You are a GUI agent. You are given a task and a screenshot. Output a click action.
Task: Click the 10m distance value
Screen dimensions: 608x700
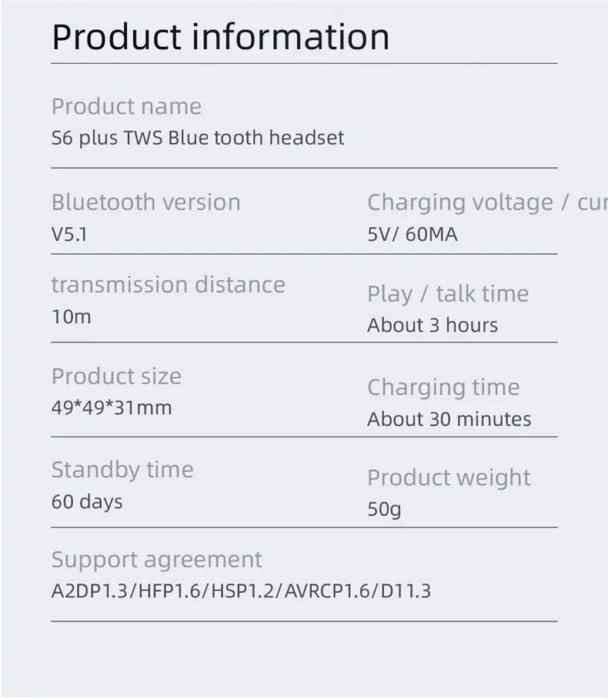[x=71, y=316]
